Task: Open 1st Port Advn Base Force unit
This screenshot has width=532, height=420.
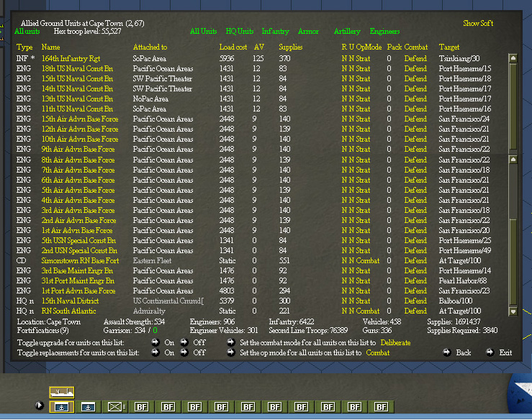Action: click(x=78, y=291)
